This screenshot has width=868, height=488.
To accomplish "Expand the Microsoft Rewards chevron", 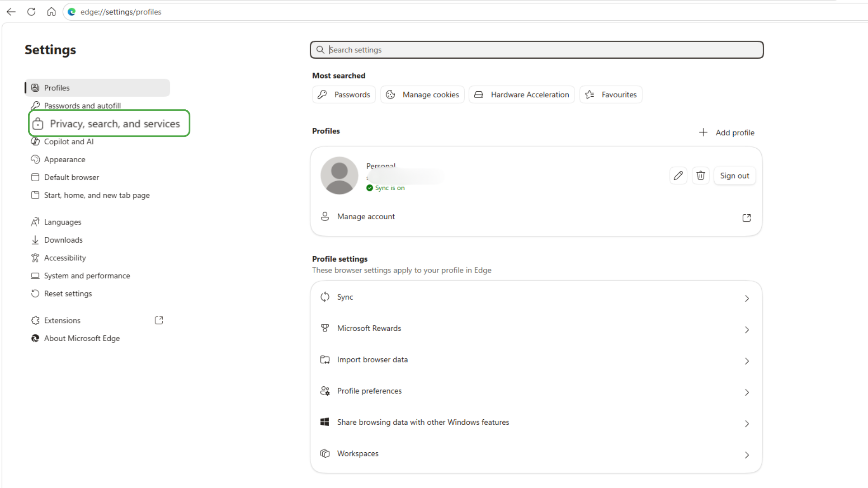I will click(x=747, y=330).
